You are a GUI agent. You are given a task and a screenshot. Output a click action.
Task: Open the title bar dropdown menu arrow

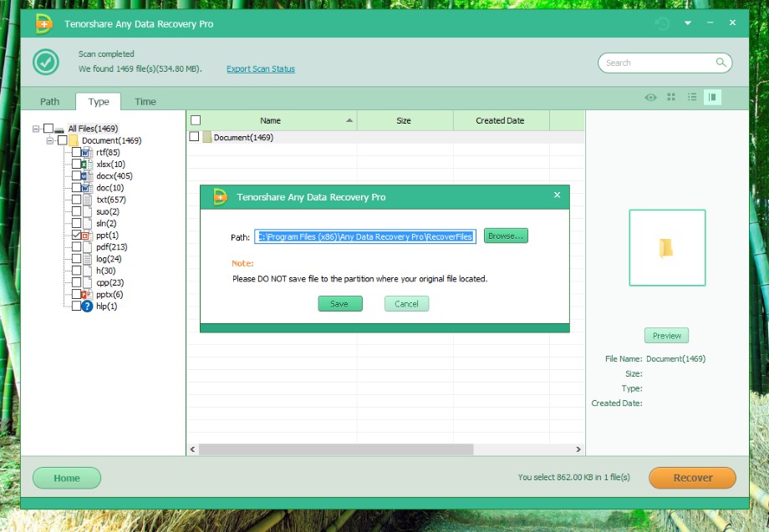(x=688, y=23)
